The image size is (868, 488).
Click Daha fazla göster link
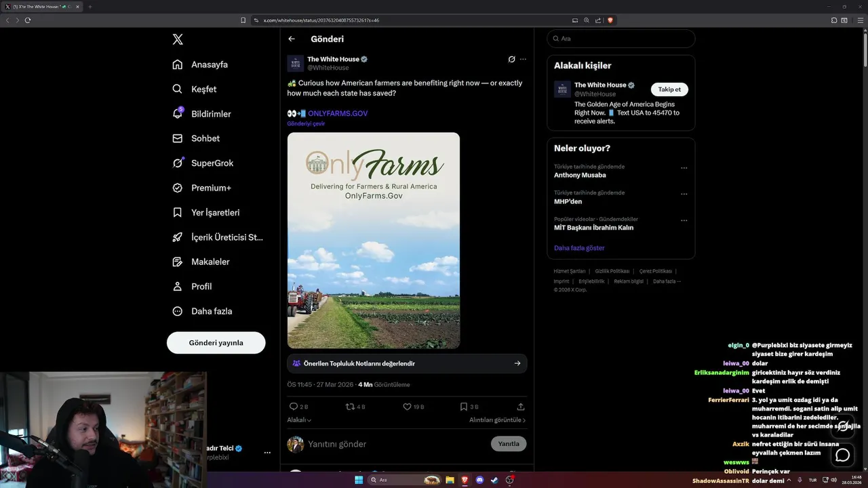coord(579,248)
